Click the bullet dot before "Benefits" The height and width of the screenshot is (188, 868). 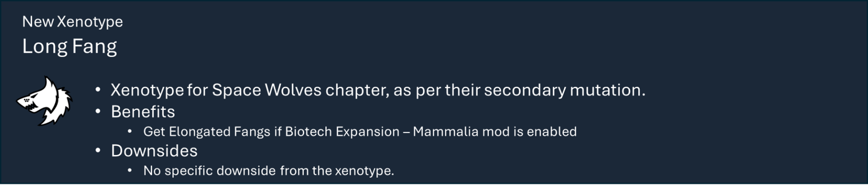(x=98, y=112)
